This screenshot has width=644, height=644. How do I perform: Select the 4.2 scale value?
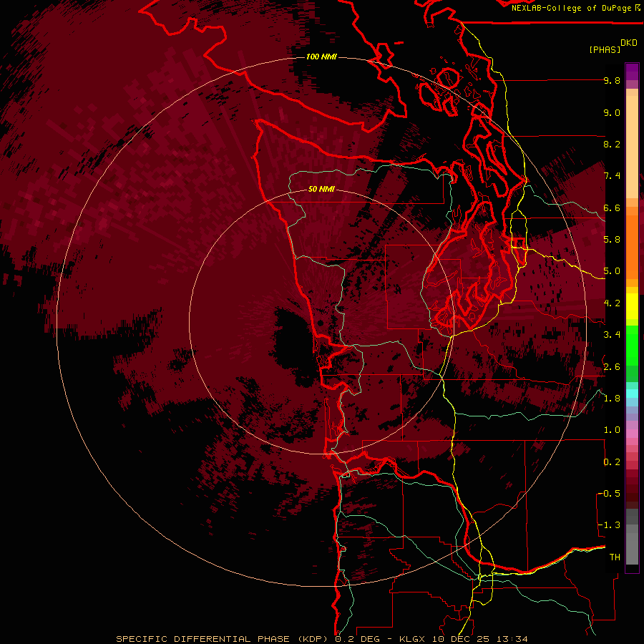(612, 303)
